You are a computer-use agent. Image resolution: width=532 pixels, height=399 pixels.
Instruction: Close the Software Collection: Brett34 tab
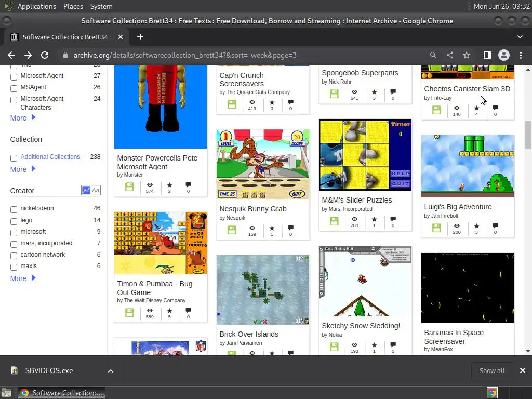121,37
